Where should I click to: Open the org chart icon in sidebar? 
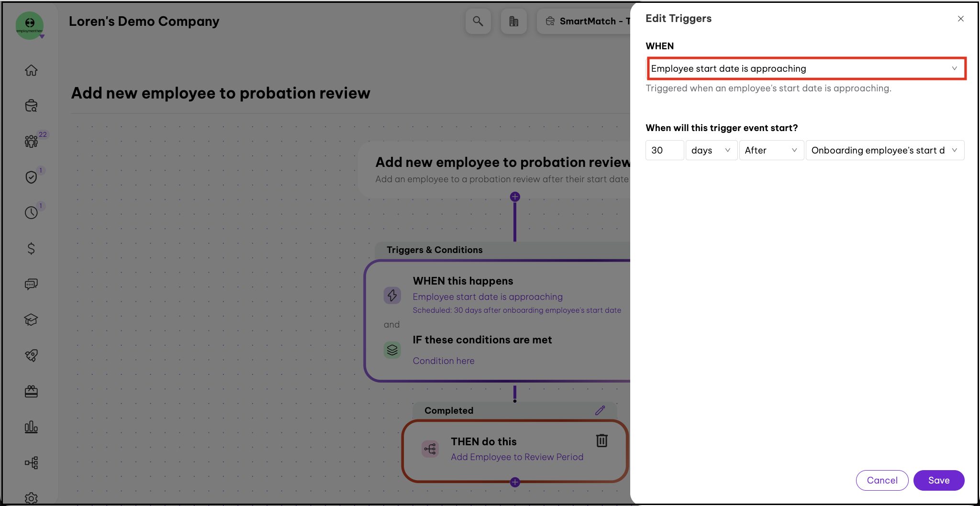[x=31, y=462]
